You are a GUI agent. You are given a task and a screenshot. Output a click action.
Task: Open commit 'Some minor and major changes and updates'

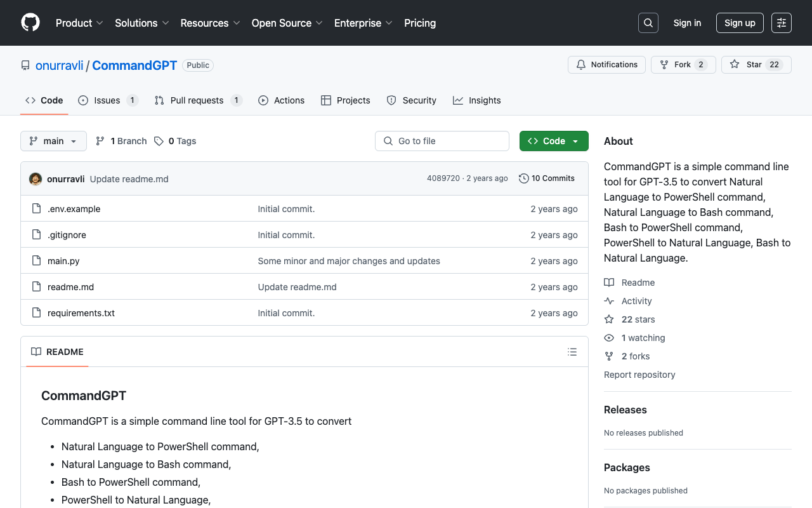349,261
